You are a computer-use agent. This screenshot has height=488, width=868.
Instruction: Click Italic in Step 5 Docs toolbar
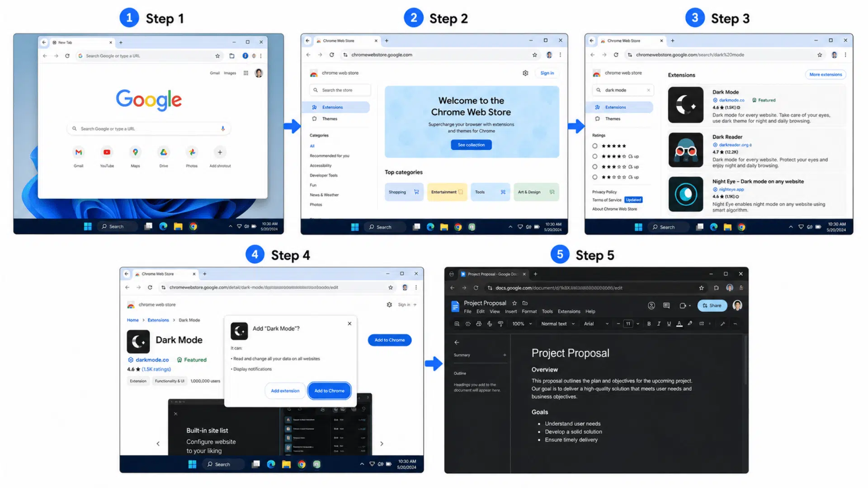coord(659,324)
